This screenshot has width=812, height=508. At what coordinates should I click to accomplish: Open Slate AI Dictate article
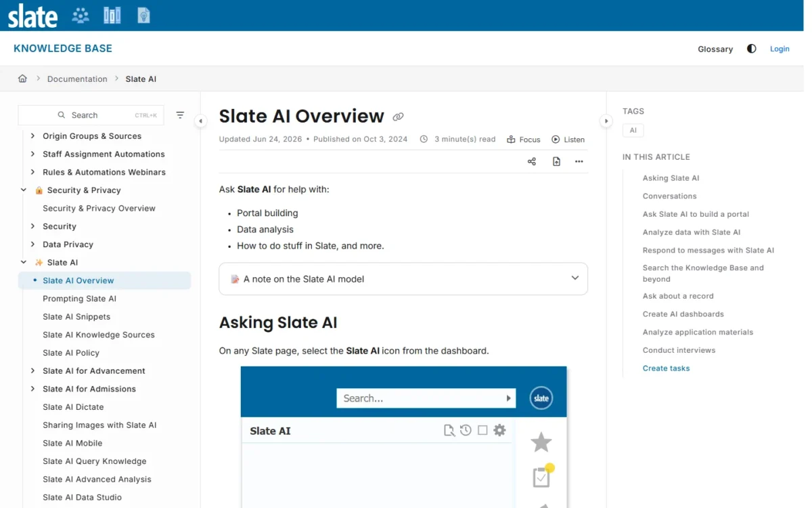tap(73, 407)
